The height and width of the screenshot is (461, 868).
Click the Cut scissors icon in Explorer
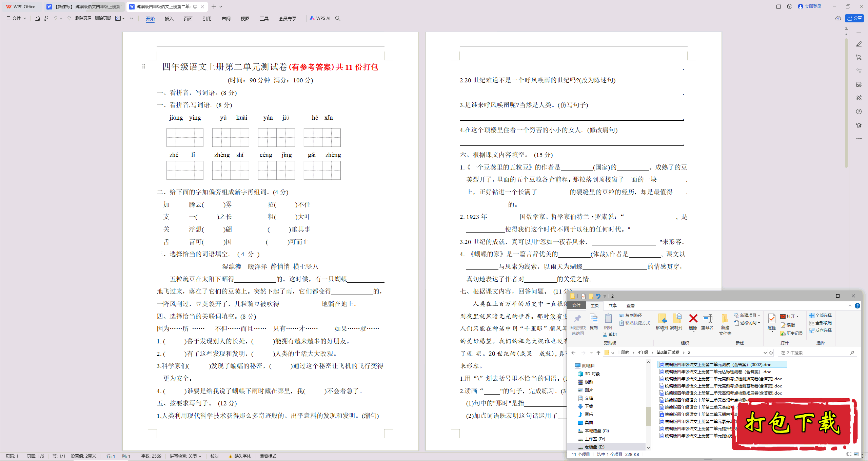click(605, 335)
